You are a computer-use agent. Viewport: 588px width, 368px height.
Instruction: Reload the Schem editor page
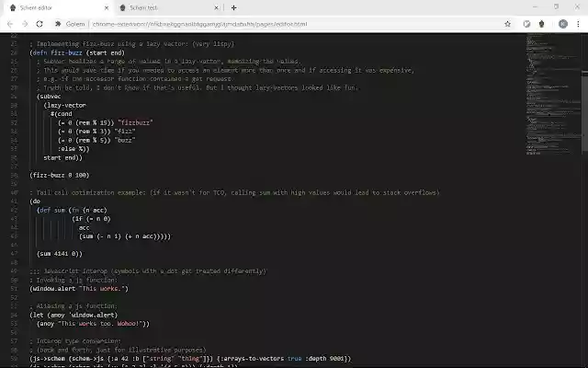click(40, 24)
